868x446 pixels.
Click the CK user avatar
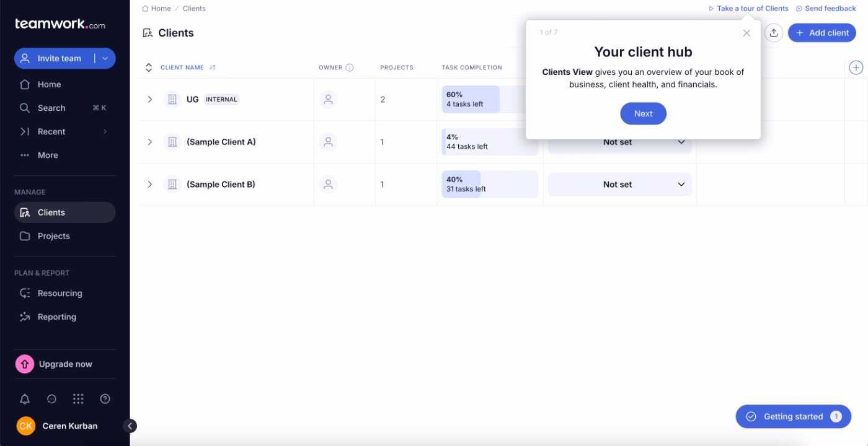point(26,426)
